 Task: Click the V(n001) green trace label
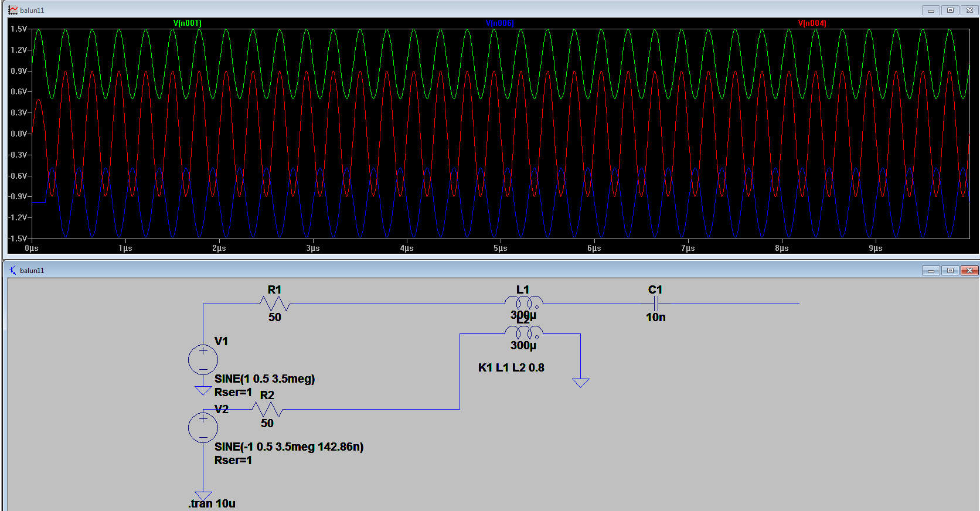188,23
